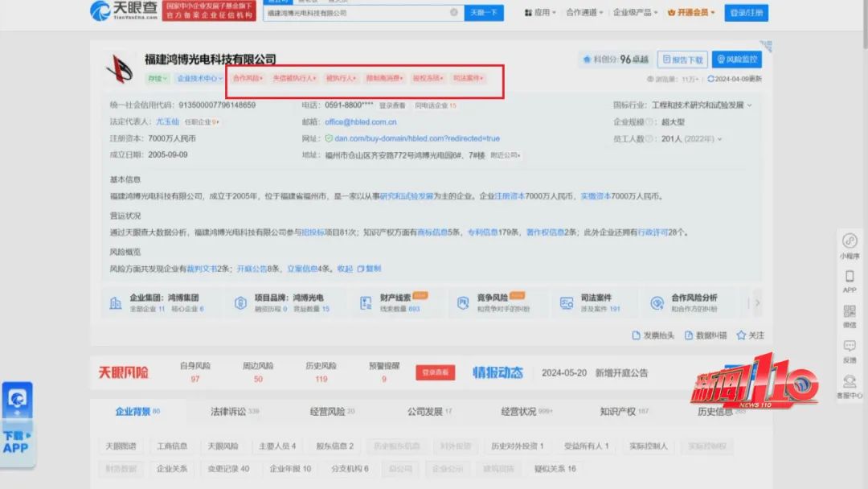
Task: Click the red 登录查看 button
Action: tap(435, 372)
